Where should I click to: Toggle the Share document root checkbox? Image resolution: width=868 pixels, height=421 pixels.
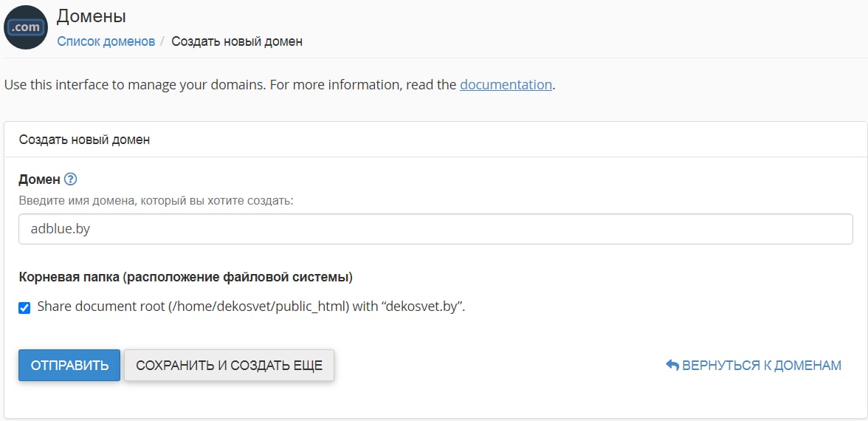24,307
